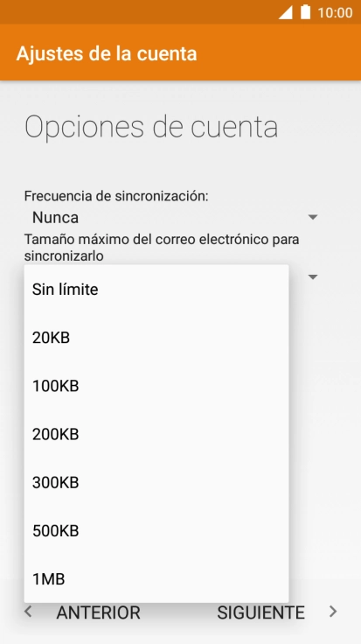Select the Sin límite option
Screen dimensions: 361x644
click(x=156, y=290)
